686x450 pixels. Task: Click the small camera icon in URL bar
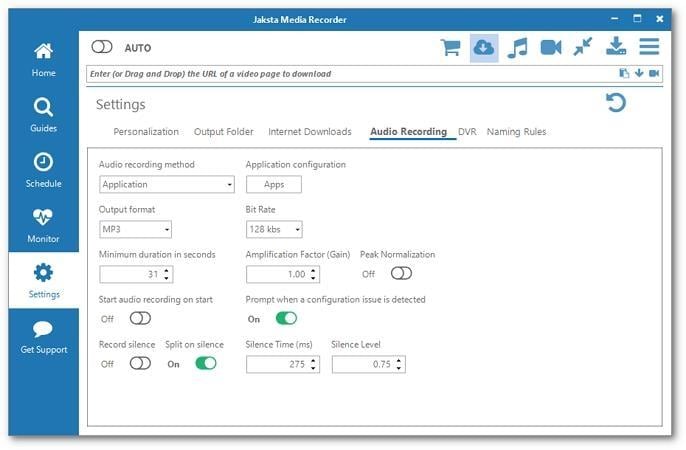coord(654,73)
